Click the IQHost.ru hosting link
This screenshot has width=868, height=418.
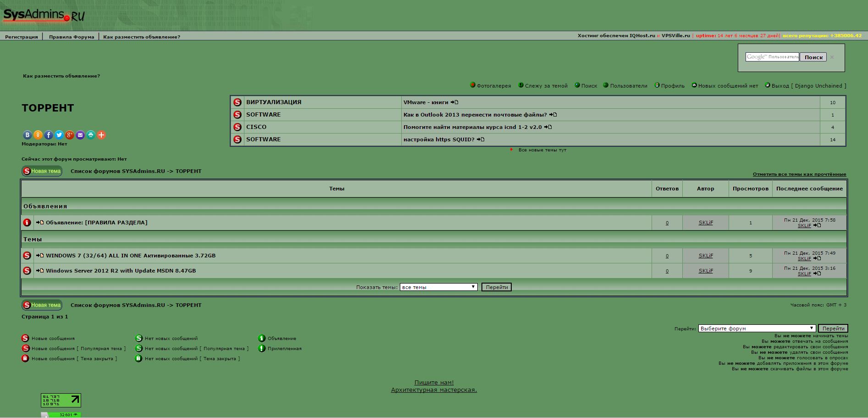coord(642,35)
